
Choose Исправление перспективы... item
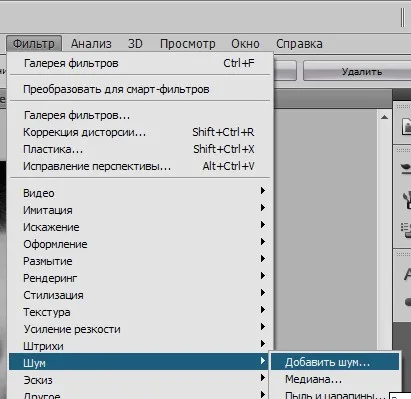(x=140, y=166)
